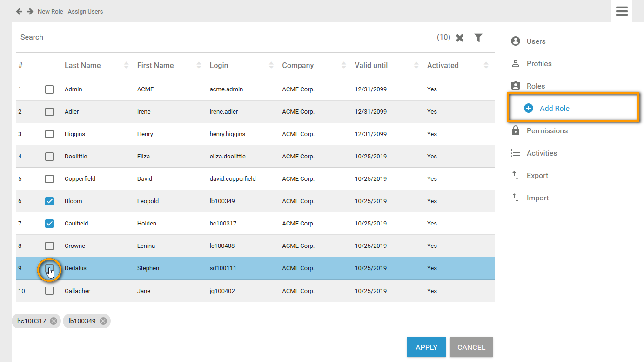Image resolution: width=644 pixels, height=362 pixels.
Task: Sort by Activated column arrows
Action: (x=486, y=66)
